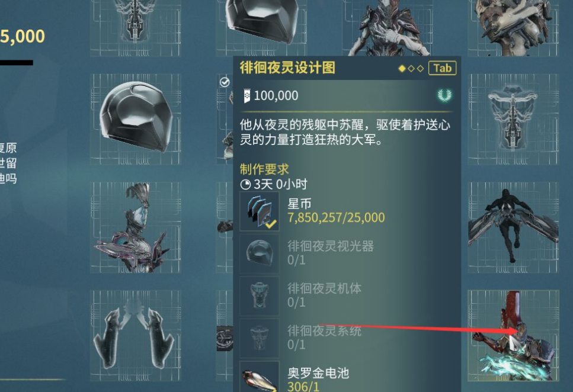Screen dimensions: 573x392
Task: Select the 徘徊夜灵系统 systems component icon
Action: (x=260, y=338)
